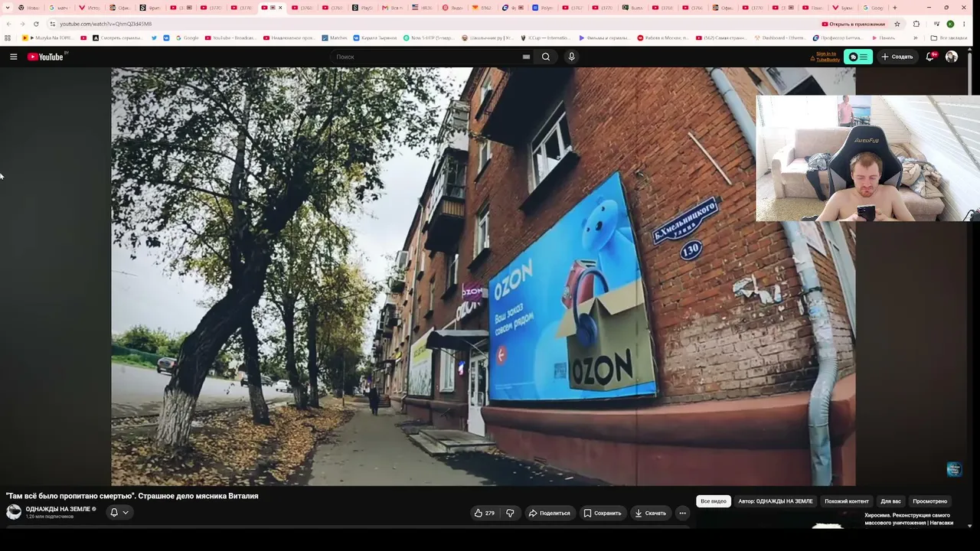The image size is (980, 551).
Task: Reload the page with refresh button
Action: 36,24
